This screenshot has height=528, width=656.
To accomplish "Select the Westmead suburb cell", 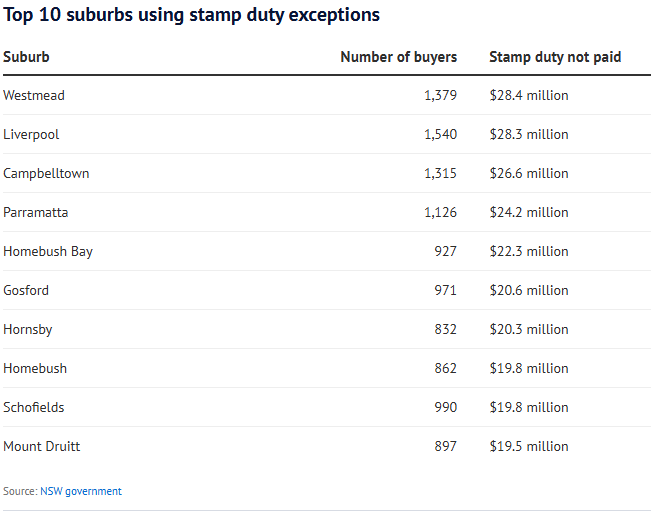I will coord(34,95).
